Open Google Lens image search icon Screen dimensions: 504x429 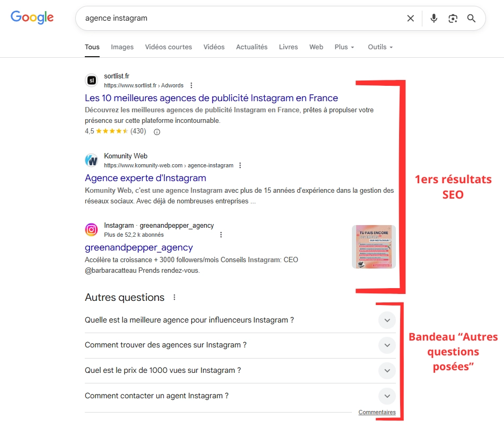tap(453, 19)
